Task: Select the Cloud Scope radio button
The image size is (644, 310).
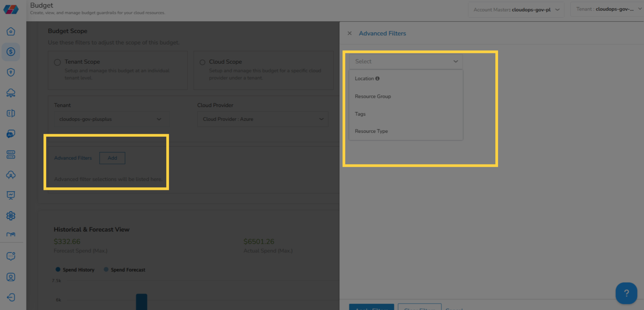Action: [x=202, y=62]
